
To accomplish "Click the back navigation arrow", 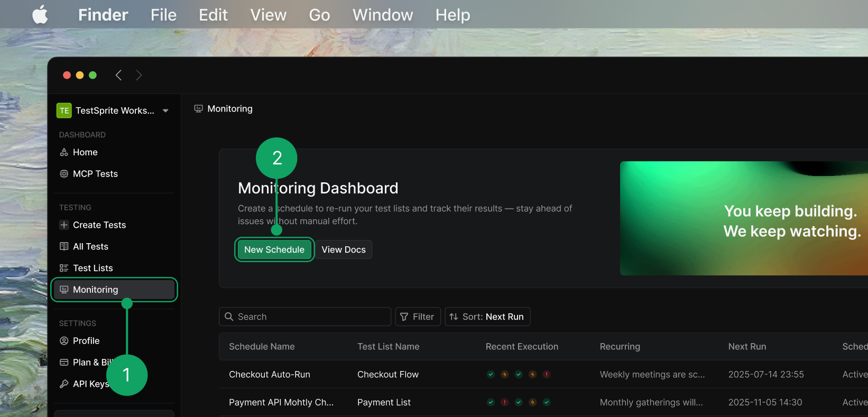I will click(x=119, y=75).
